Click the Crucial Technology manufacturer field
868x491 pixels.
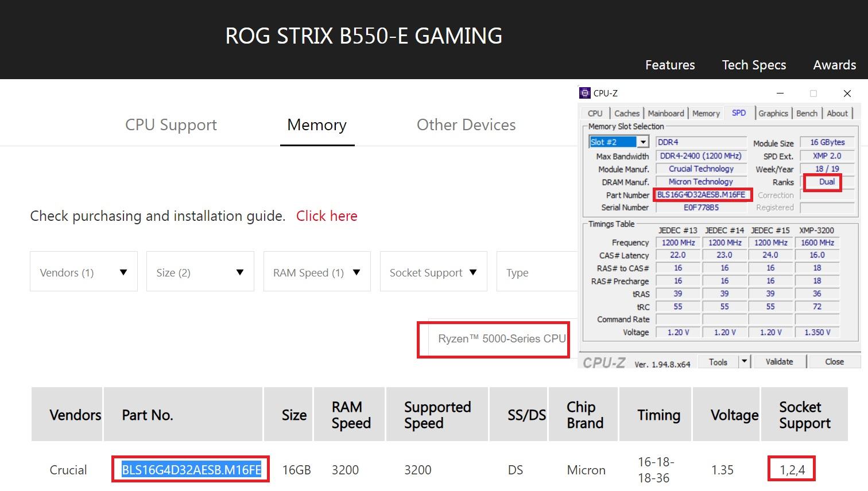tap(701, 169)
